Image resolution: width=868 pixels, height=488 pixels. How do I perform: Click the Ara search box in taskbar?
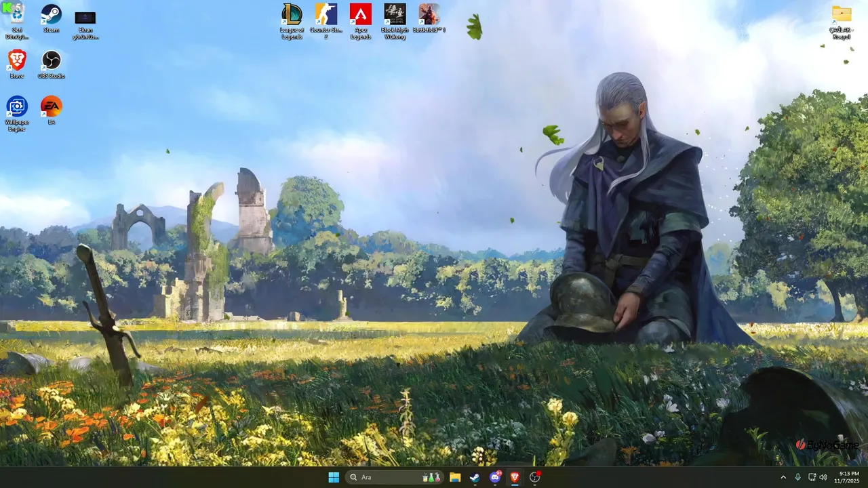[x=395, y=477]
